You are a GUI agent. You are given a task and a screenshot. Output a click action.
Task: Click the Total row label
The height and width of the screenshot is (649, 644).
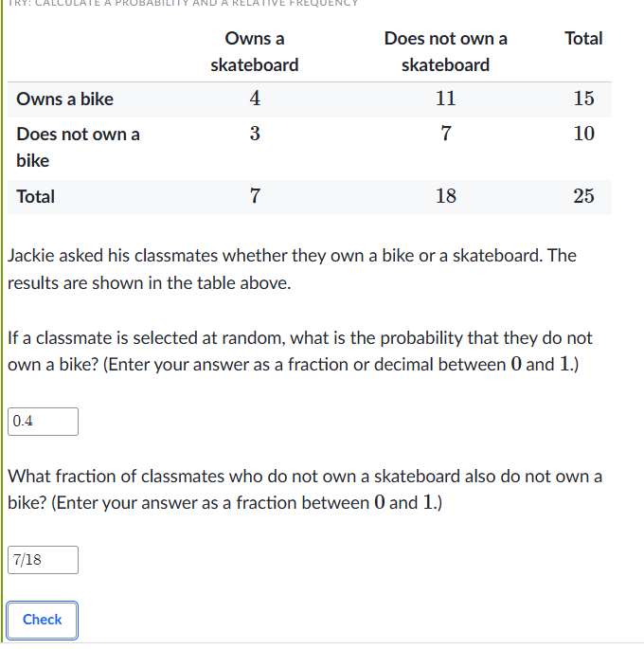[36, 197]
